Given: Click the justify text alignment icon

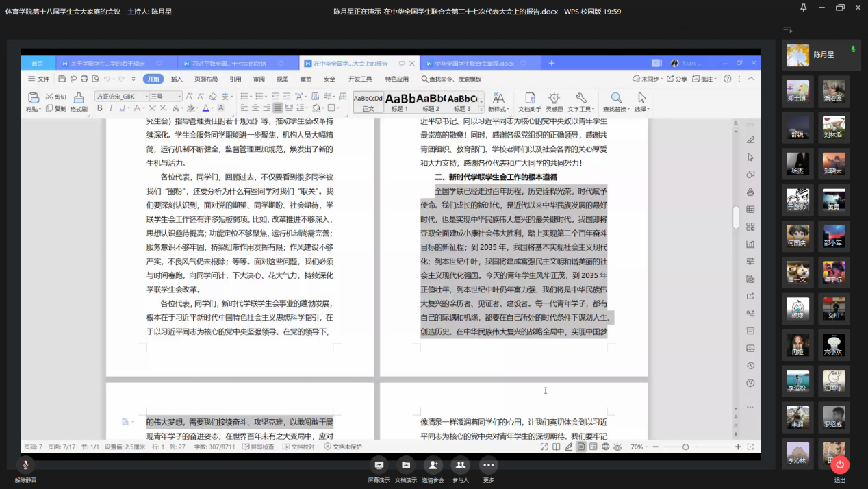Looking at the screenshot, I should pyautogui.click(x=278, y=108).
